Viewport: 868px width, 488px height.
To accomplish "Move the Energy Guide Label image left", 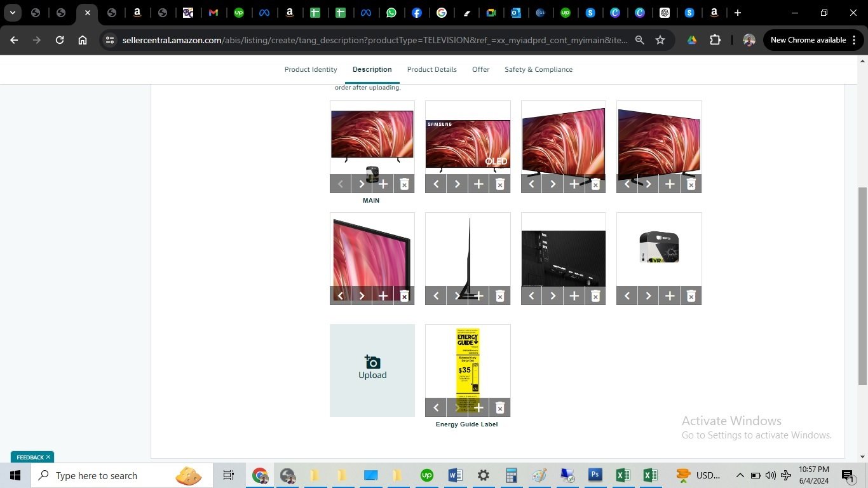I will tap(436, 408).
